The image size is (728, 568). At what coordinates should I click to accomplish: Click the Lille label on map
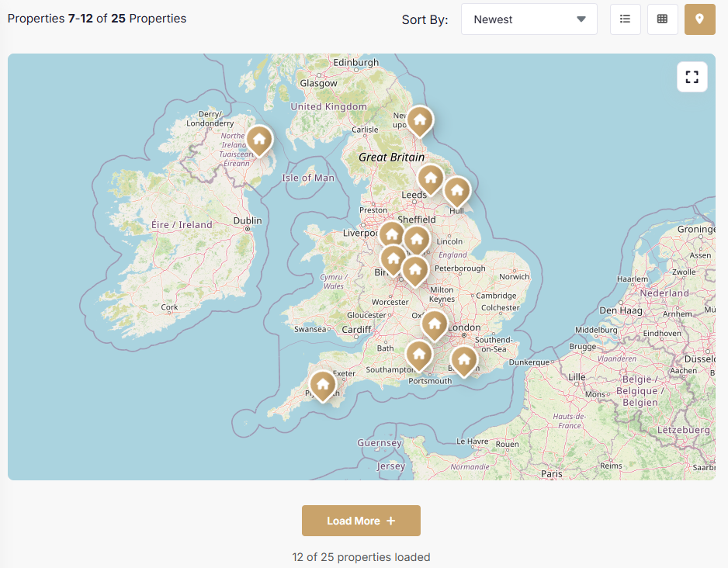pyautogui.click(x=577, y=377)
